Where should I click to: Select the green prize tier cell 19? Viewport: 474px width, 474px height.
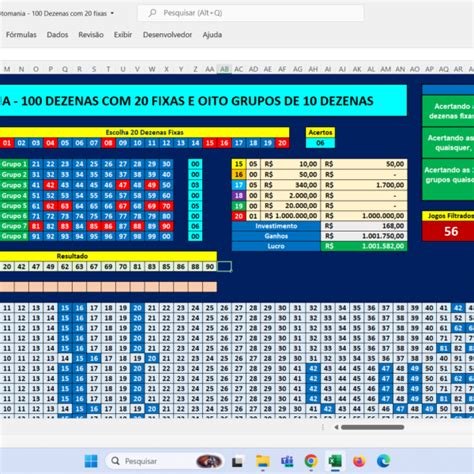click(239, 206)
